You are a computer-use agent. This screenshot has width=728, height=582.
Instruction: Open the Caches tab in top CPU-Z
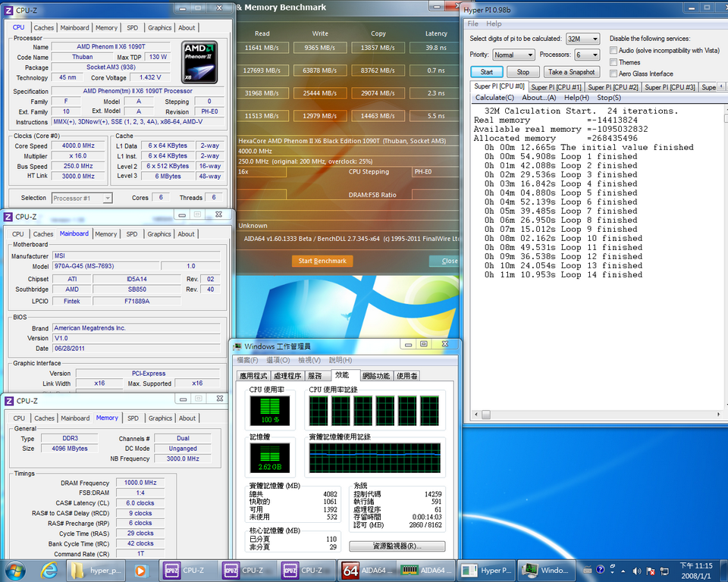point(44,28)
